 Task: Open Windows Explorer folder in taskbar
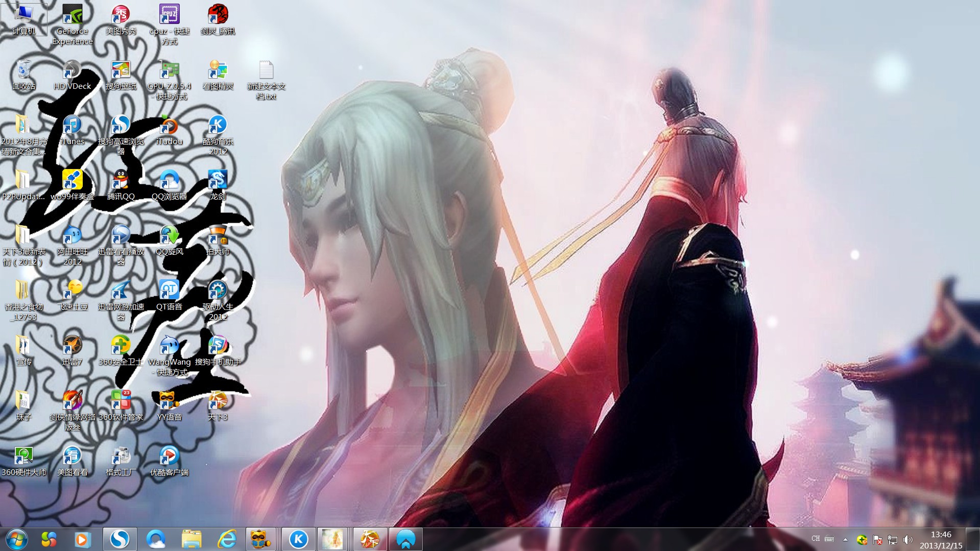tap(192, 539)
